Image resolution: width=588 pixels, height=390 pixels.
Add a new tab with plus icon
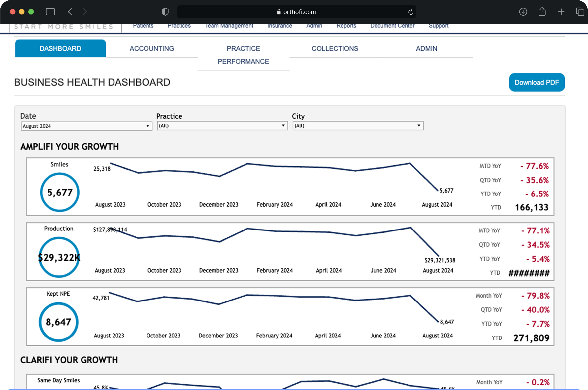pos(561,12)
